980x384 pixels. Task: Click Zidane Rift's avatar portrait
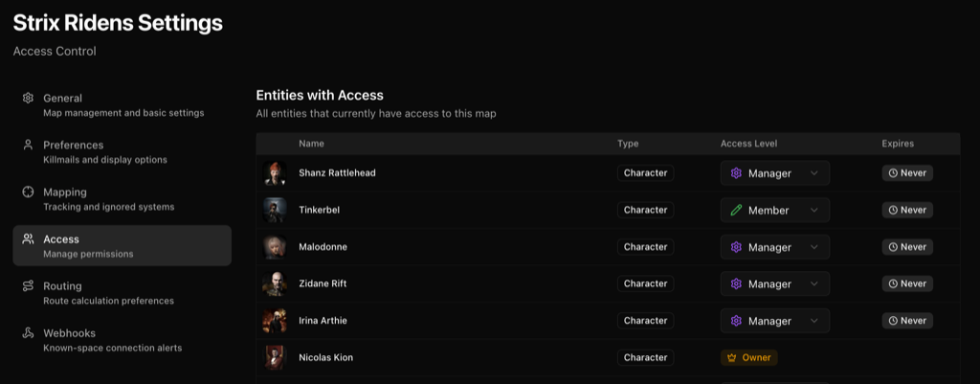click(275, 284)
